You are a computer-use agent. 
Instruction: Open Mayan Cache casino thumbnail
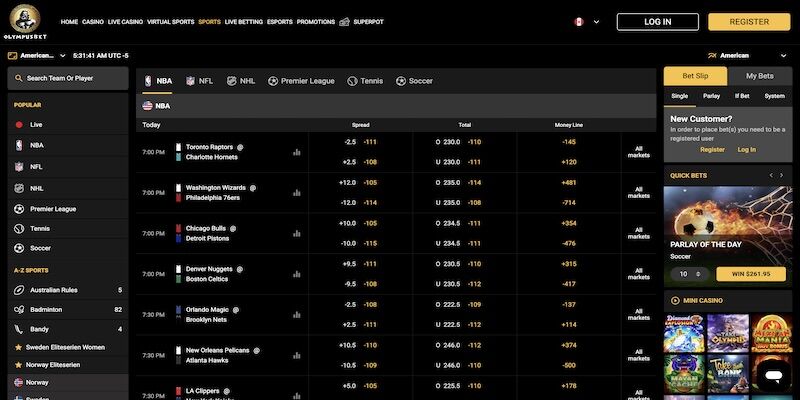(684, 374)
